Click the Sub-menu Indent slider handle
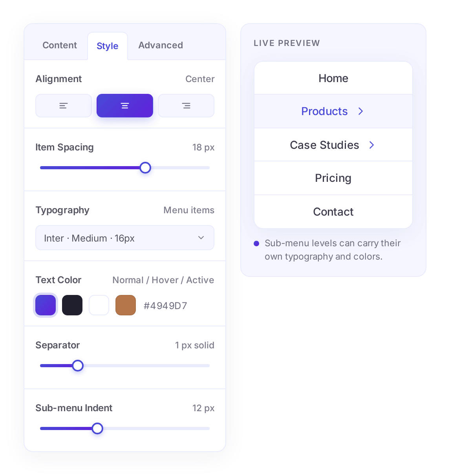450x476 pixels. [x=97, y=428]
